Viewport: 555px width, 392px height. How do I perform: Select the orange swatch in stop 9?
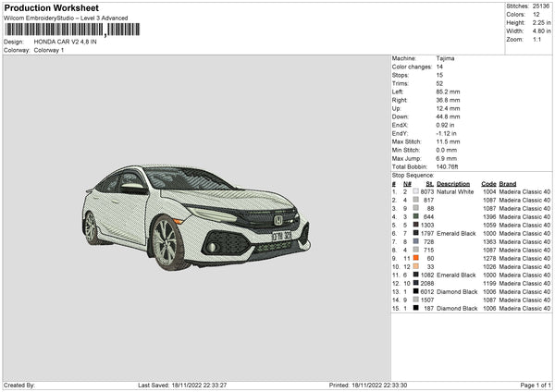415,258
